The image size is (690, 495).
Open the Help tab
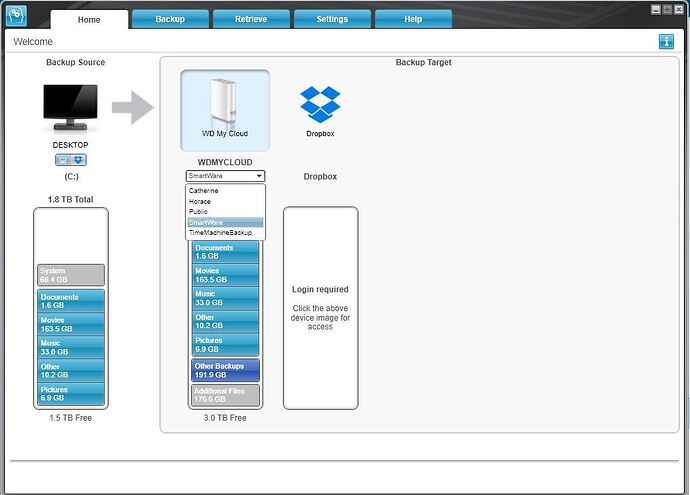click(x=413, y=19)
